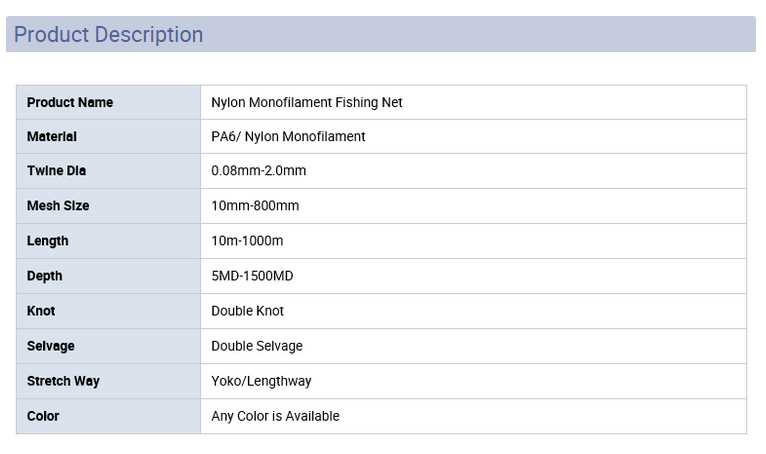This screenshot has height=454, width=766.
Task: Click the Double Selvage value
Action: click(257, 346)
